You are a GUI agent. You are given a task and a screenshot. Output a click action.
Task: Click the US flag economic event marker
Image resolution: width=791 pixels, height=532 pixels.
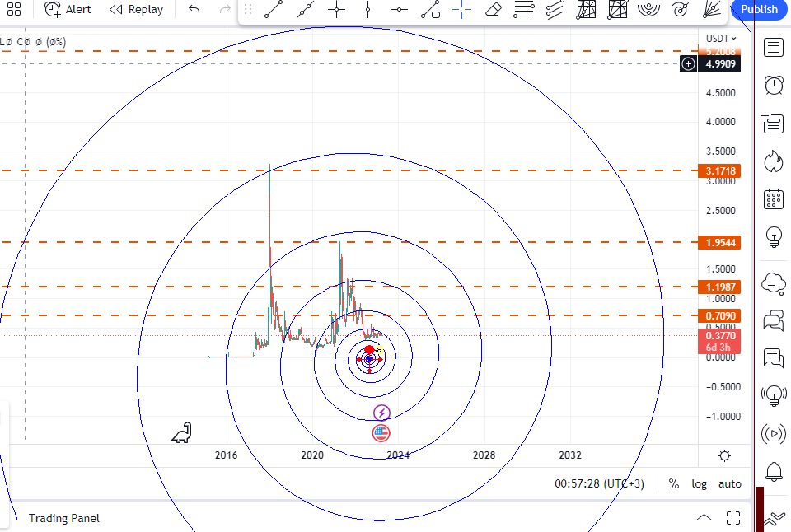click(381, 432)
